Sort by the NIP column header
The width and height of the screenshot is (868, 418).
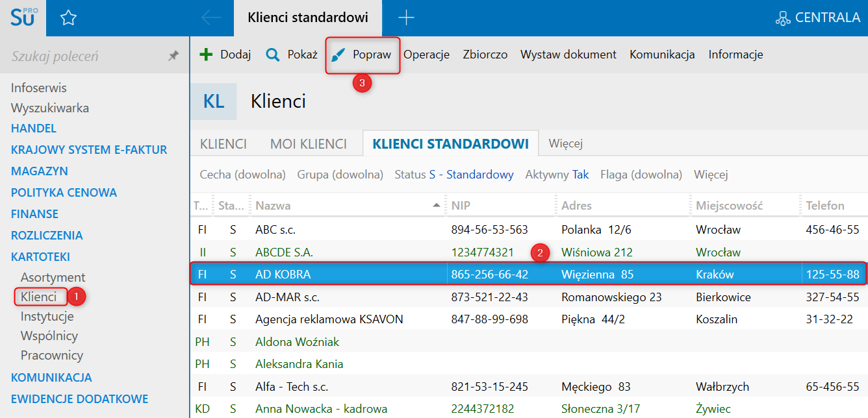461,206
